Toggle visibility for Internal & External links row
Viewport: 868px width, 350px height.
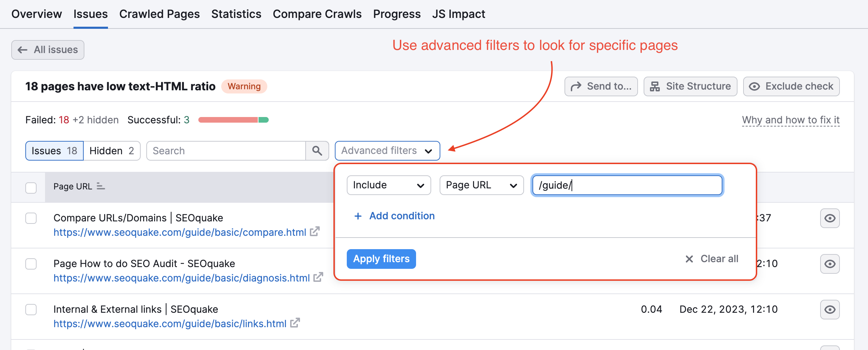(829, 309)
